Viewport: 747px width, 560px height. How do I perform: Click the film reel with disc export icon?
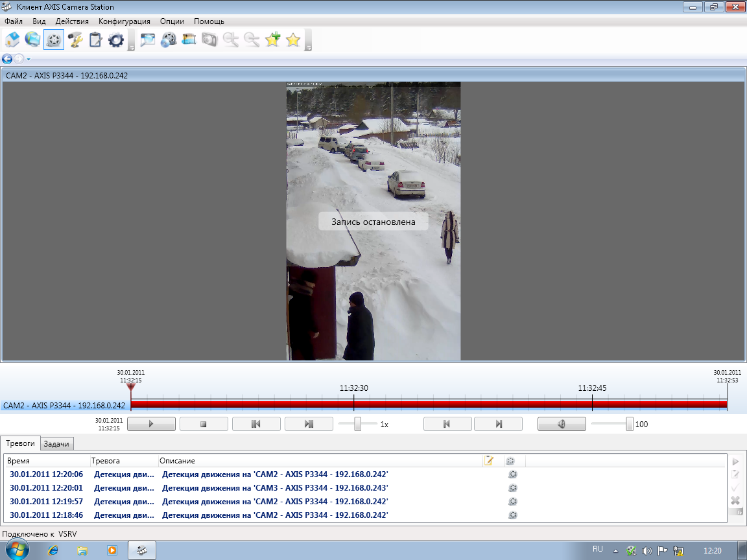[168, 40]
